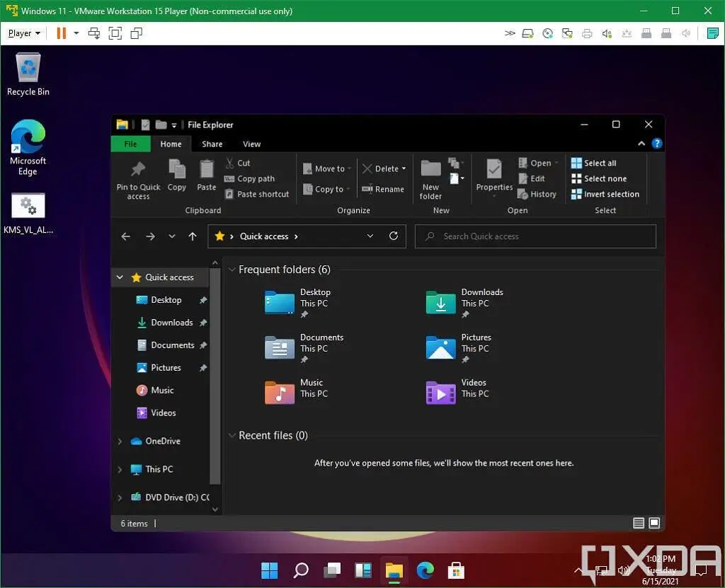725x588 pixels.
Task: Create a new folder
Action: [x=430, y=177]
